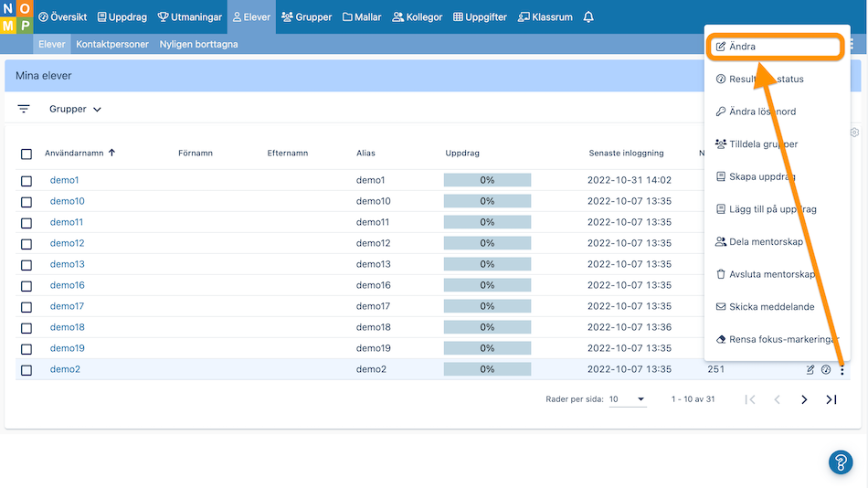Select the Elever sub-tab
The image size is (868, 488).
coord(51,44)
